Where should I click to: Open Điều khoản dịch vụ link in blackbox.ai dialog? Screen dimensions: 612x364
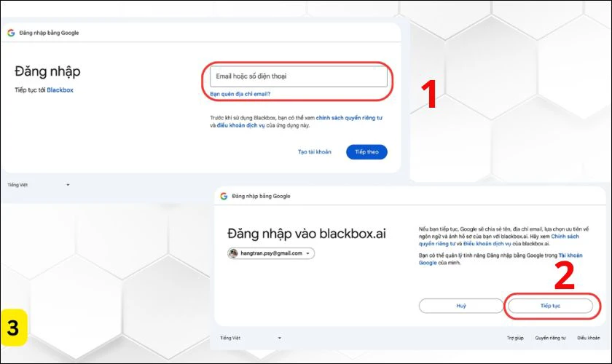[x=487, y=244]
